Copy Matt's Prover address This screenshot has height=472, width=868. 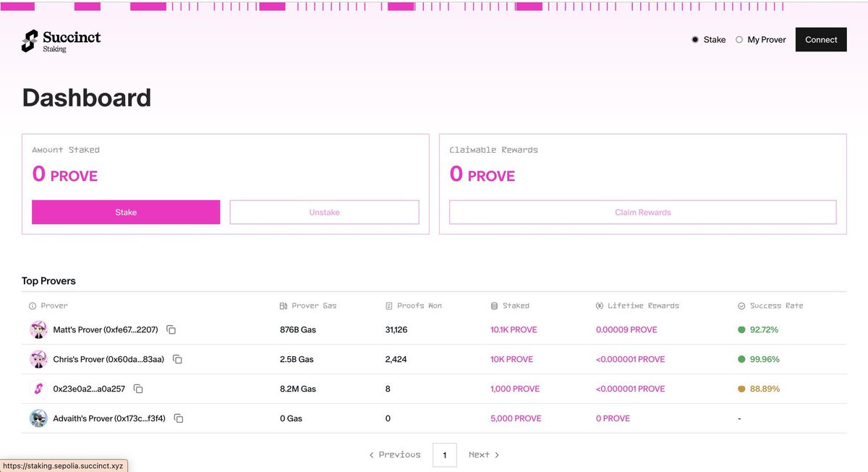pos(171,330)
